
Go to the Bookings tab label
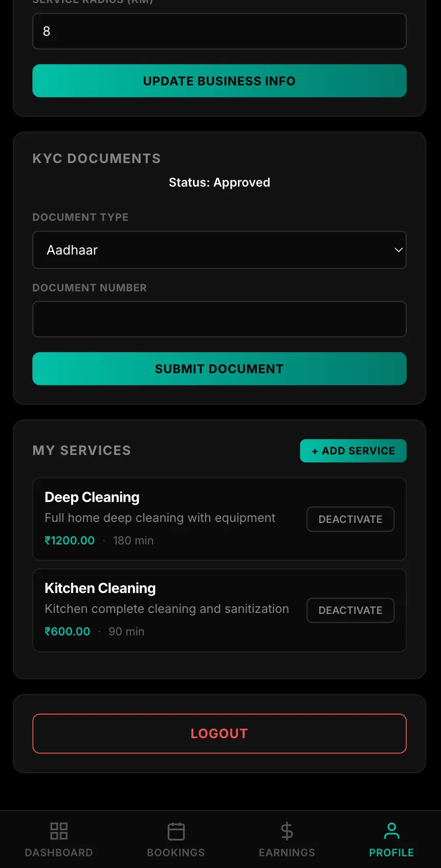(176, 853)
